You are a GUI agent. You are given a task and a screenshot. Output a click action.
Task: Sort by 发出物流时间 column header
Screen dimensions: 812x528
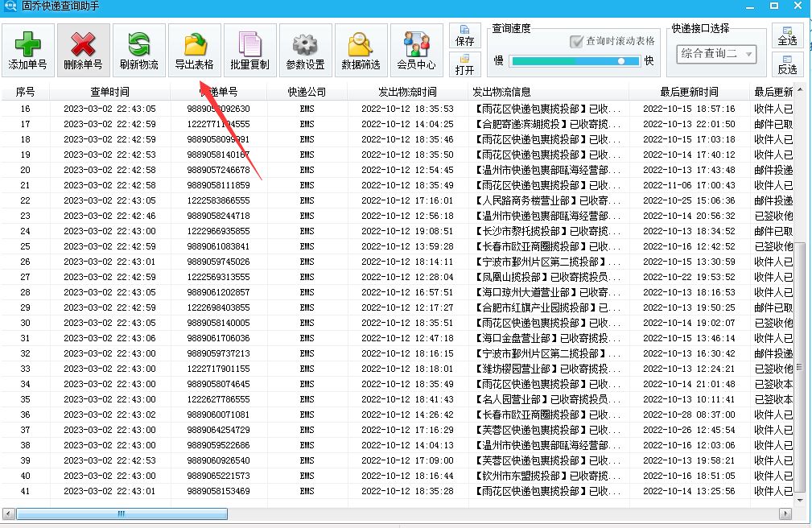click(x=407, y=92)
